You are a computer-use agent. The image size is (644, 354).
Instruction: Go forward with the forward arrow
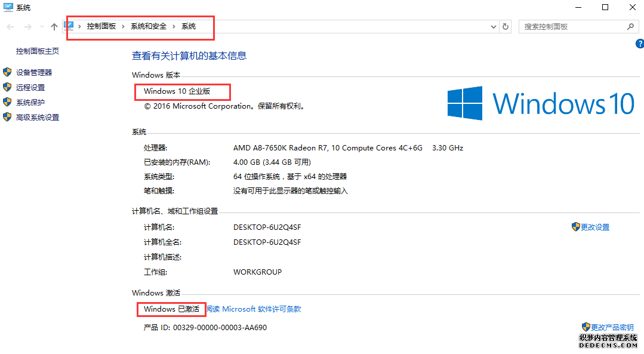[27, 27]
